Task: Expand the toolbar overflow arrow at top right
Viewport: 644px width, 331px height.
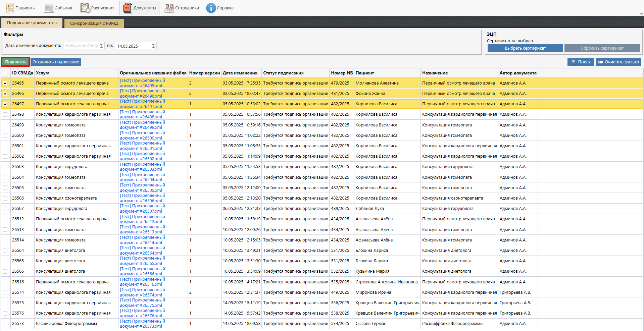Action: pos(641,14)
